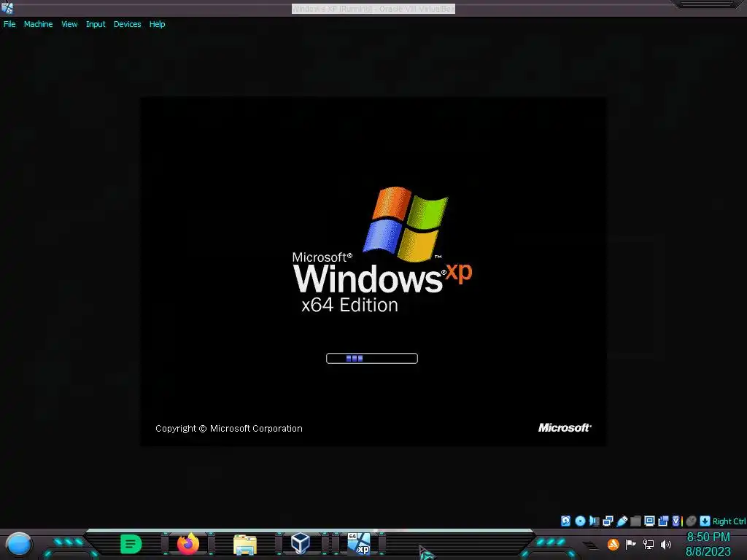Viewport: 747px width, 560px height.
Task: Open Action Center flag tray icon
Action: click(x=631, y=544)
